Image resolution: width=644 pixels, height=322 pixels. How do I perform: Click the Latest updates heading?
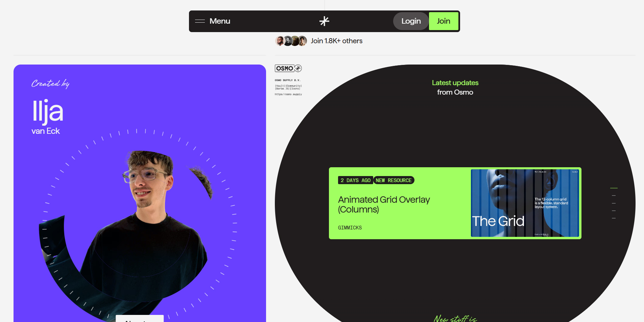click(455, 83)
